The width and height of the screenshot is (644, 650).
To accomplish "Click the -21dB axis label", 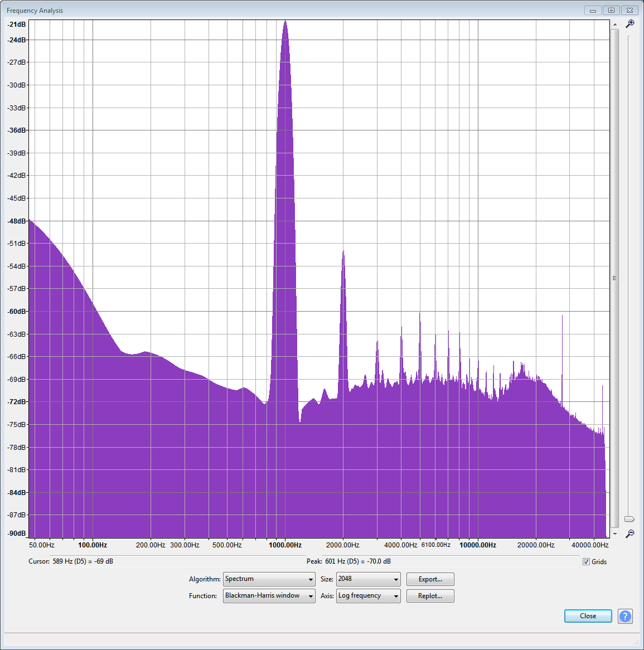I will (x=17, y=25).
